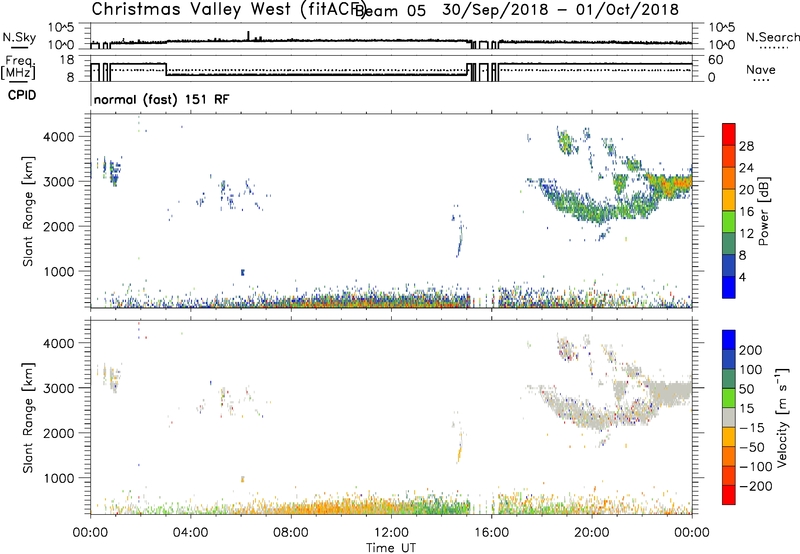Click the Slant Range label of velocity panel
Screen dimensions: 800x554
click(28, 418)
